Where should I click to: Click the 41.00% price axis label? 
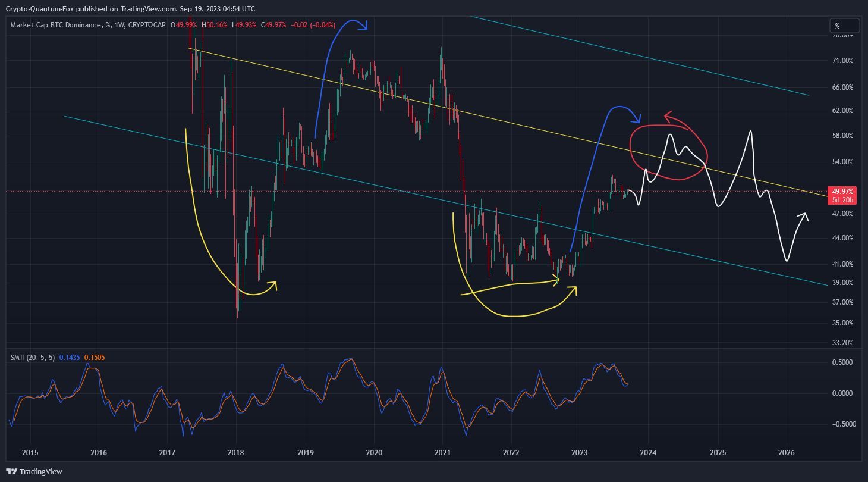[x=843, y=264]
